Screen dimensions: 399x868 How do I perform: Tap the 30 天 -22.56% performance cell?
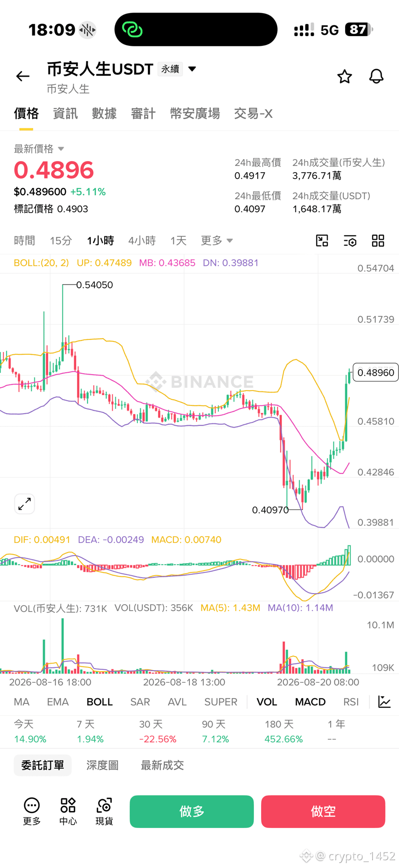point(158,732)
